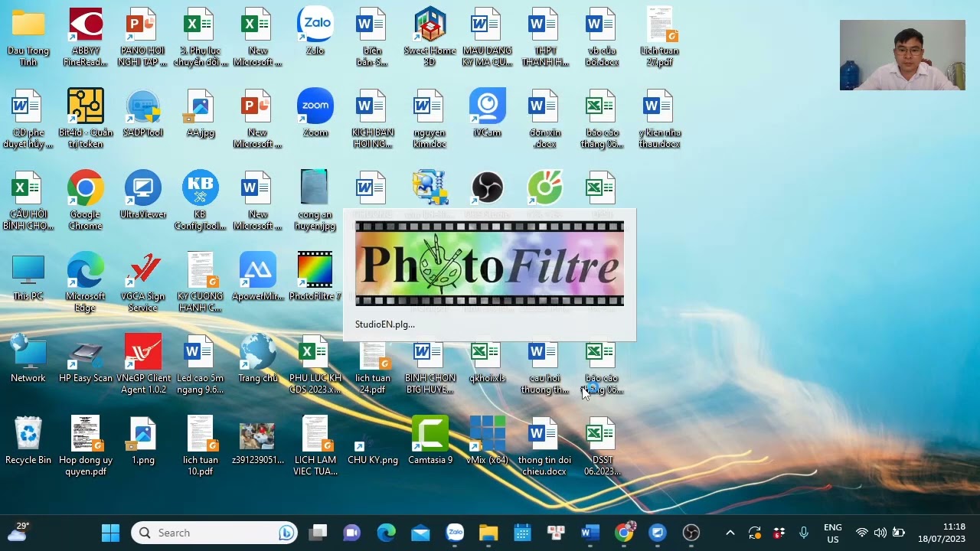This screenshot has height=551, width=980.
Task: Open Google Chrome desktop shortcut
Action: coord(85,201)
